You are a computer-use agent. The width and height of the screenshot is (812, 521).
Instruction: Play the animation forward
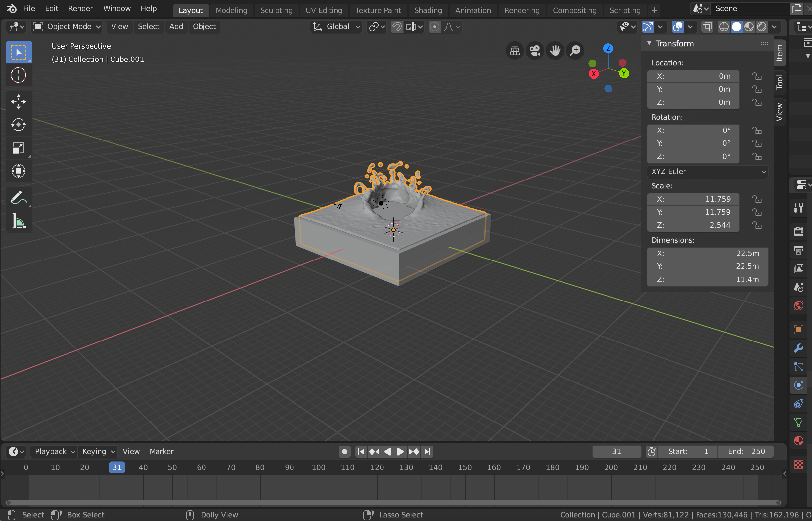coord(400,452)
